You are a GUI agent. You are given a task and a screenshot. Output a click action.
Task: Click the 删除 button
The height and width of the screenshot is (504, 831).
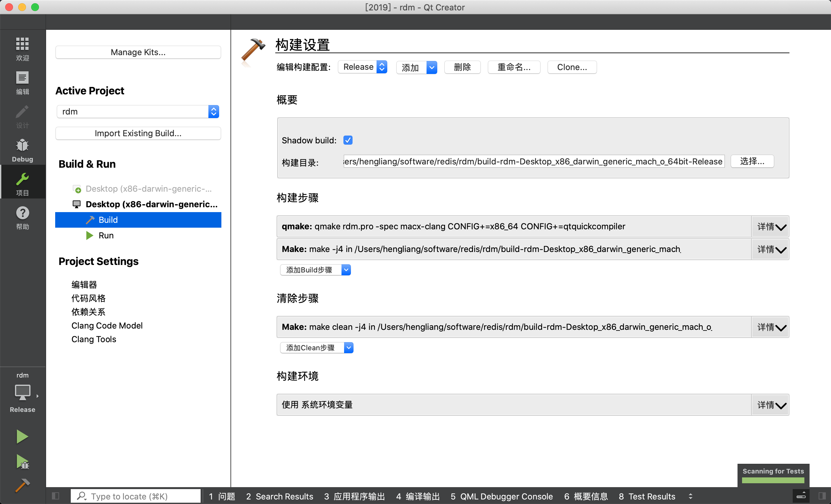pyautogui.click(x=462, y=67)
